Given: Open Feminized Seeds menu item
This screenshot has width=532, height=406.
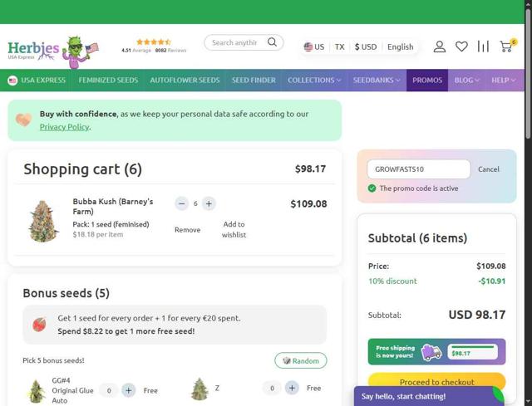Looking at the screenshot, I should tap(108, 81).
